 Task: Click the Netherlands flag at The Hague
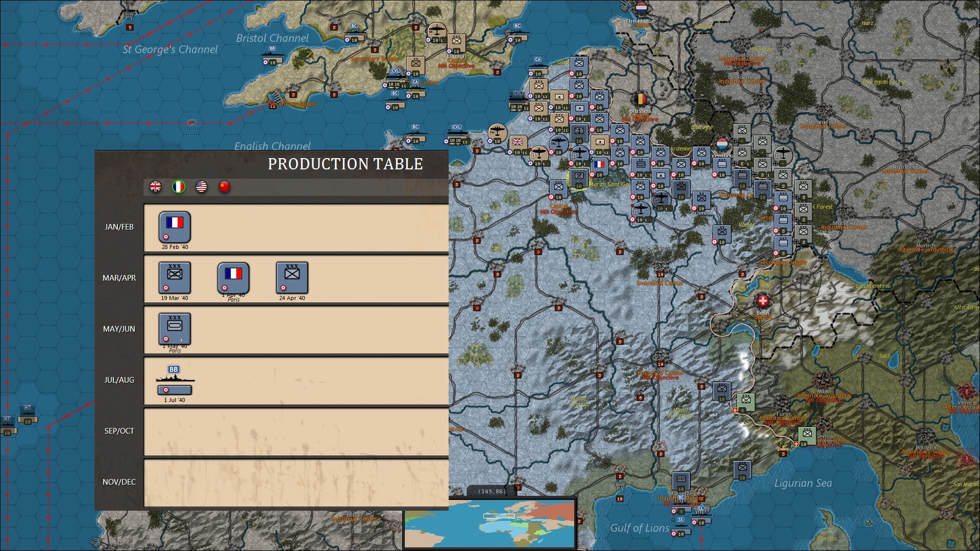point(641,9)
